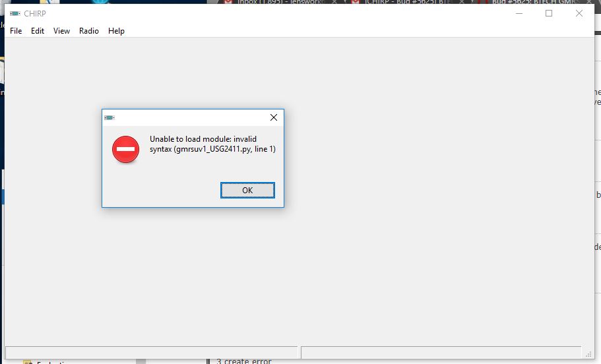Minimize the CHIRP main window
The width and height of the screenshot is (601, 364).
tap(519, 13)
